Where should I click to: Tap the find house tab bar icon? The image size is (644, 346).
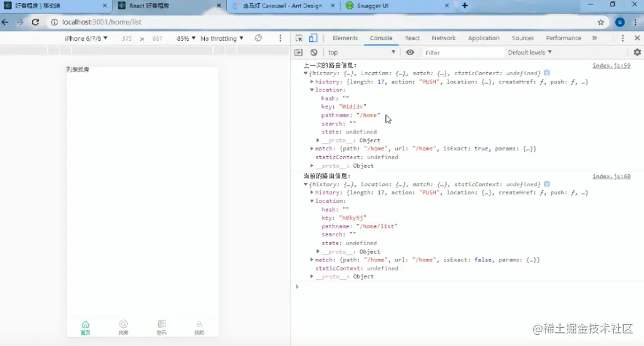[123, 327]
